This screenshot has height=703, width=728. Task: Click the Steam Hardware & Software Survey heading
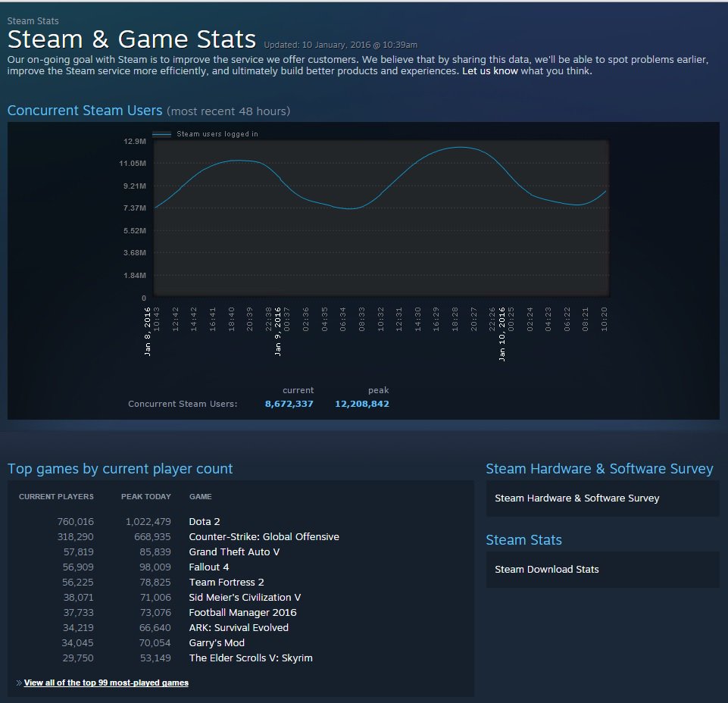pos(599,469)
